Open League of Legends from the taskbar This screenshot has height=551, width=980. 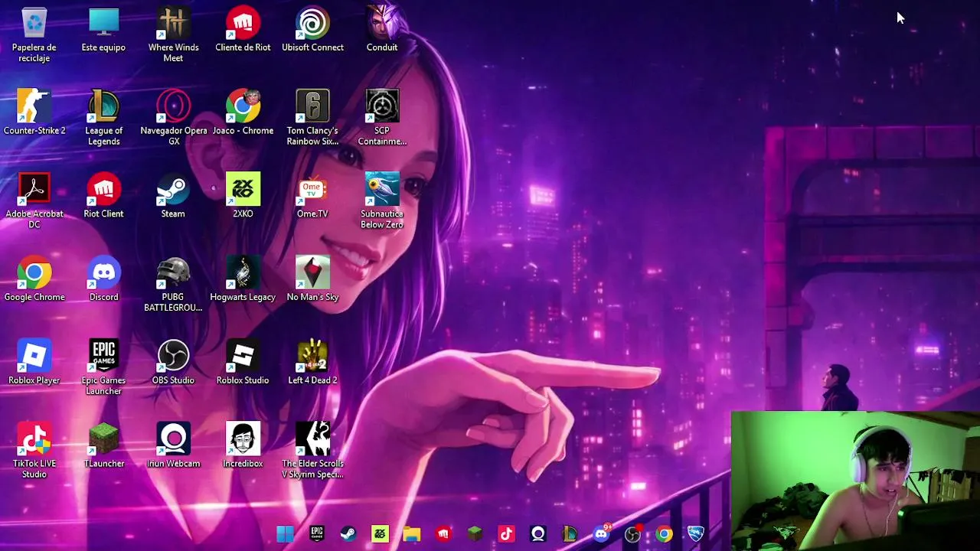pos(570,534)
